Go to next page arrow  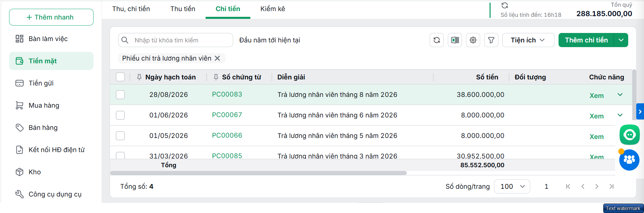click(x=597, y=186)
